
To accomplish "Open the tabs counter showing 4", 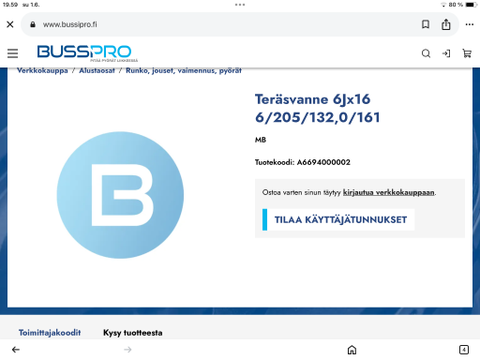I will [464, 350].
